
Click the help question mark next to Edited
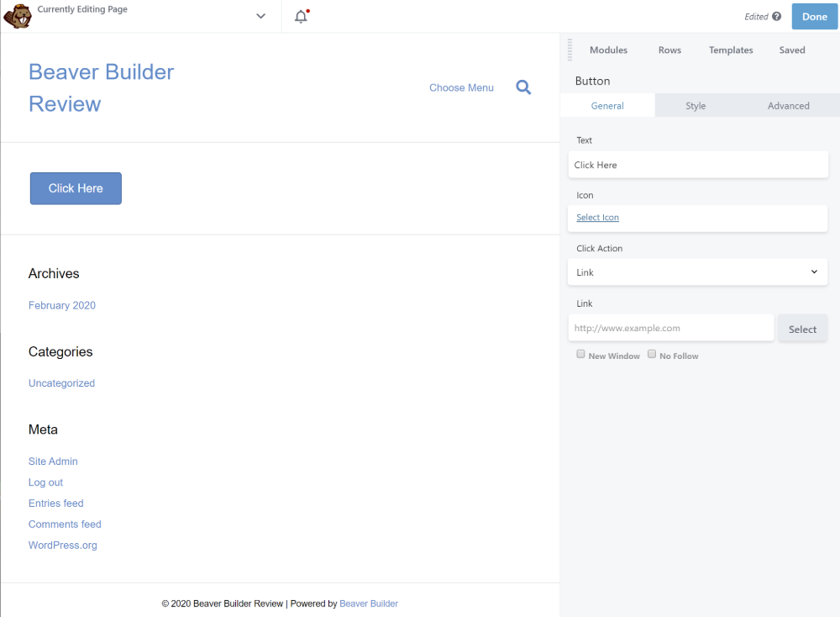pos(777,17)
